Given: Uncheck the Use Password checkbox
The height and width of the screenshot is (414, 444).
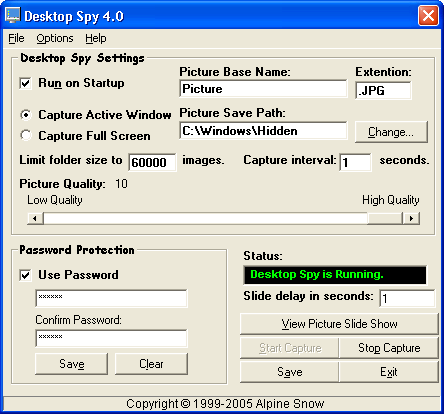Looking at the screenshot, I should click(x=26, y=275).
